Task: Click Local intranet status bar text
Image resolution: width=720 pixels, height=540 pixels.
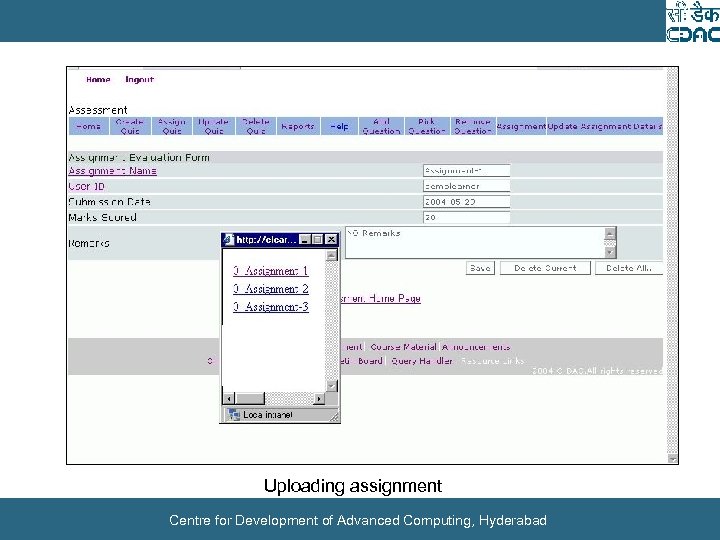Action: [x=267, y=415]
